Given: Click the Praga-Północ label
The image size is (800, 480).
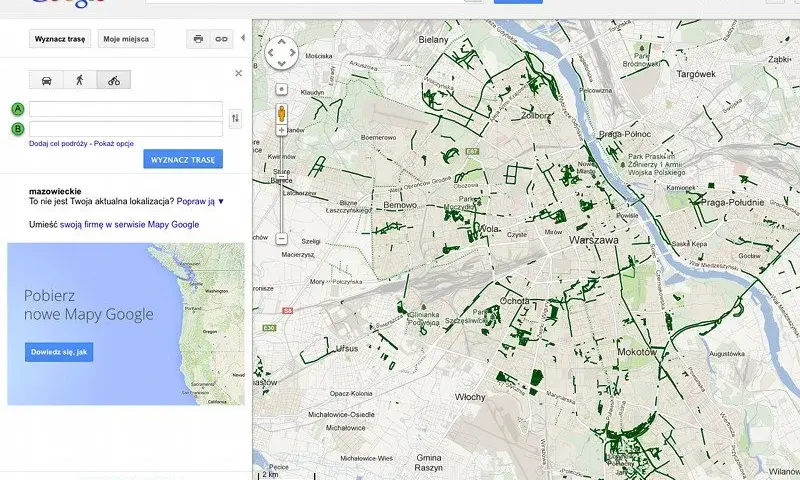Looking at the screenshot, I should (x=625, y=134).
